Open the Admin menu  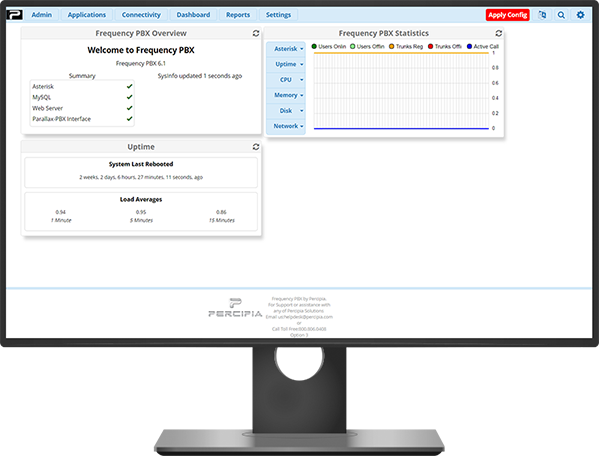click(42, 15)
